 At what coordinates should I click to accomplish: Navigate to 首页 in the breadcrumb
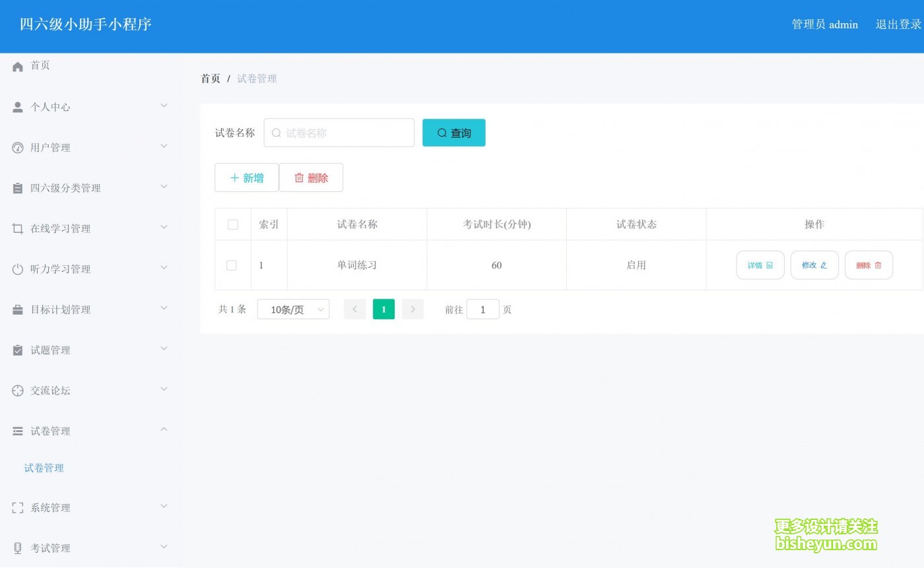210,79
